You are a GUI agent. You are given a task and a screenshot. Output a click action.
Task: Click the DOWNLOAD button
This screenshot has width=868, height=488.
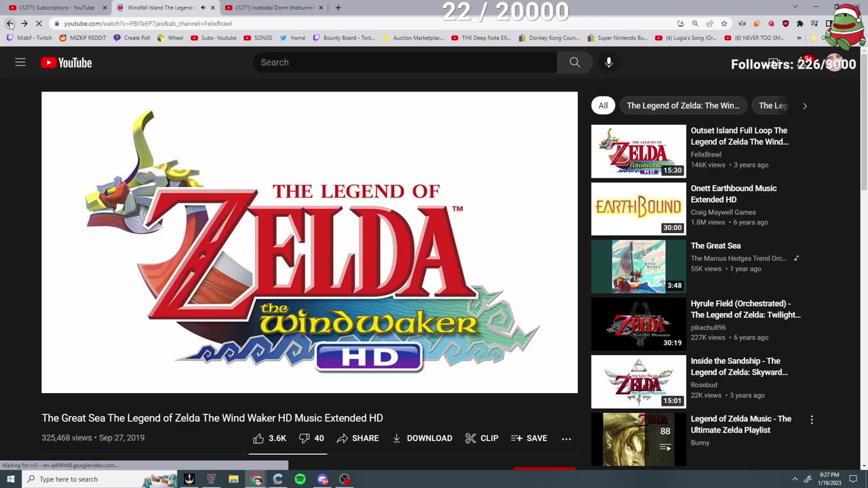click(422, 439)
